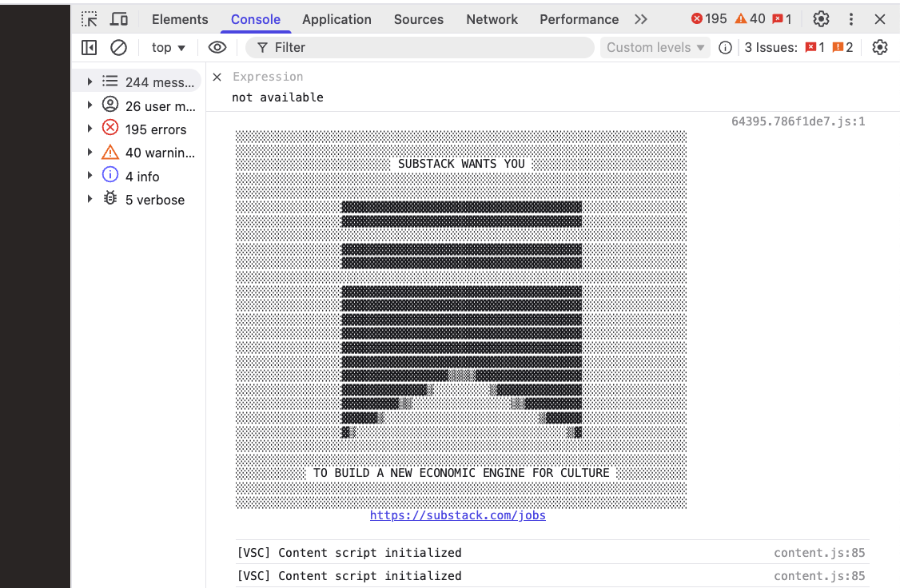Open the top JavaScript context dropdown
The height and width of the screenshot is (588, 900).
(x=168, y=48)
